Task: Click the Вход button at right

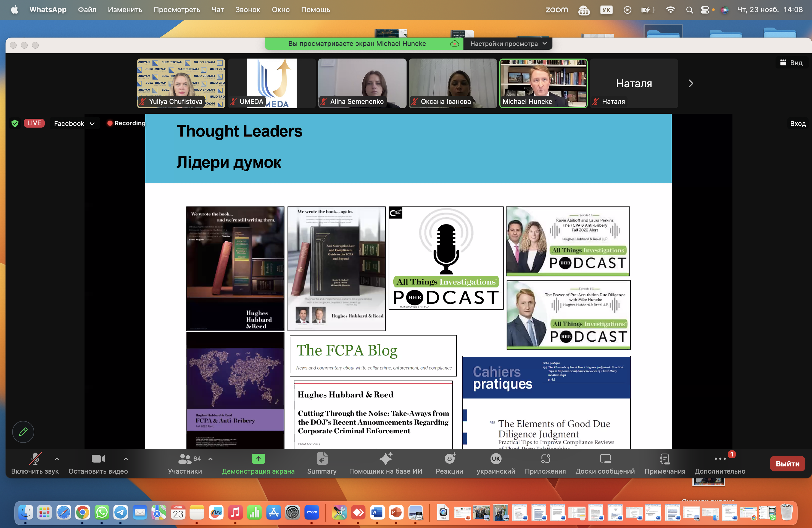Action: 798,123
